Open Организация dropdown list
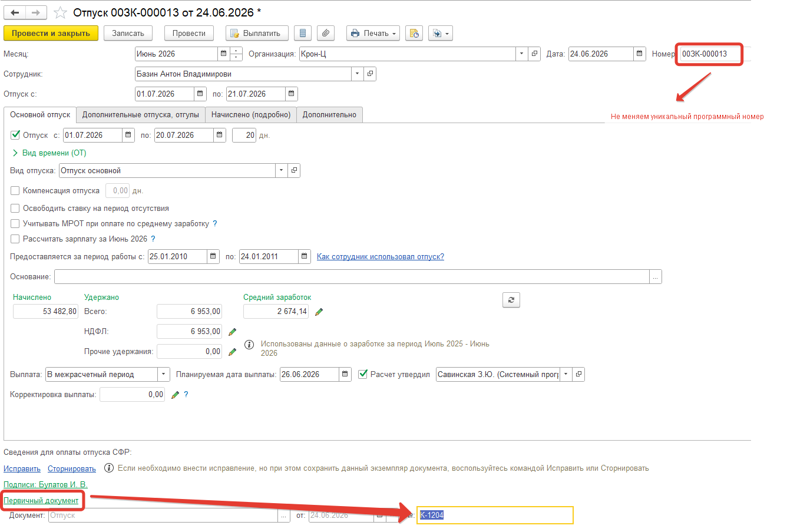797x532 pixels. pos(522,54)
